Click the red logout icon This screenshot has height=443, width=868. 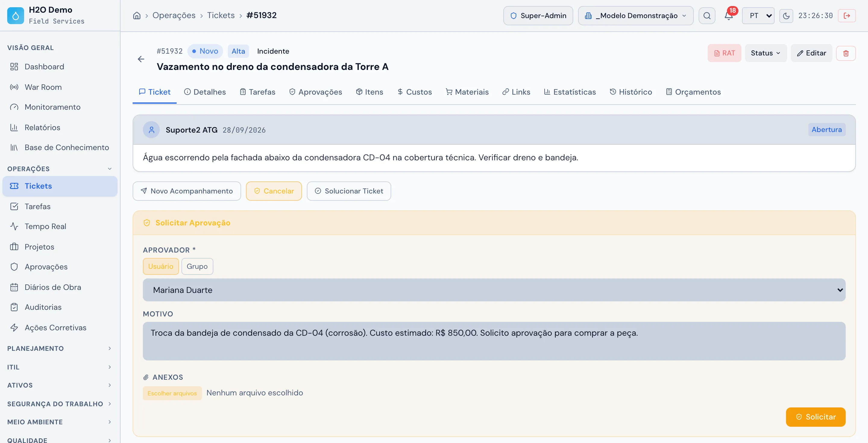click(x=847, y=15)
